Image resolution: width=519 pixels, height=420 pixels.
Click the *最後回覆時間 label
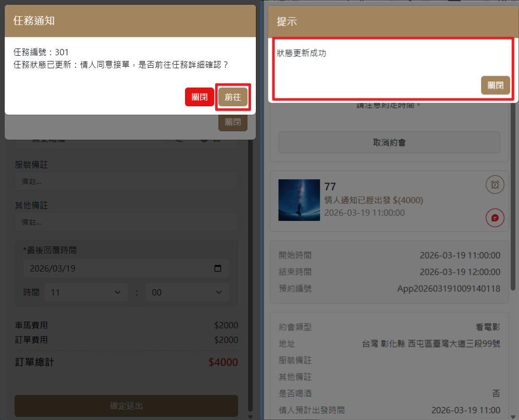pos(50,250)
